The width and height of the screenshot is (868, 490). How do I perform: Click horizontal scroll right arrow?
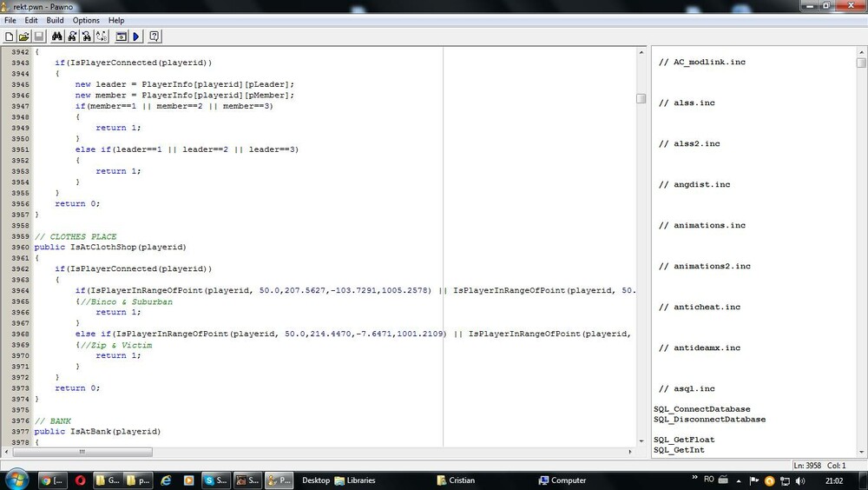[x=630, y=452]
